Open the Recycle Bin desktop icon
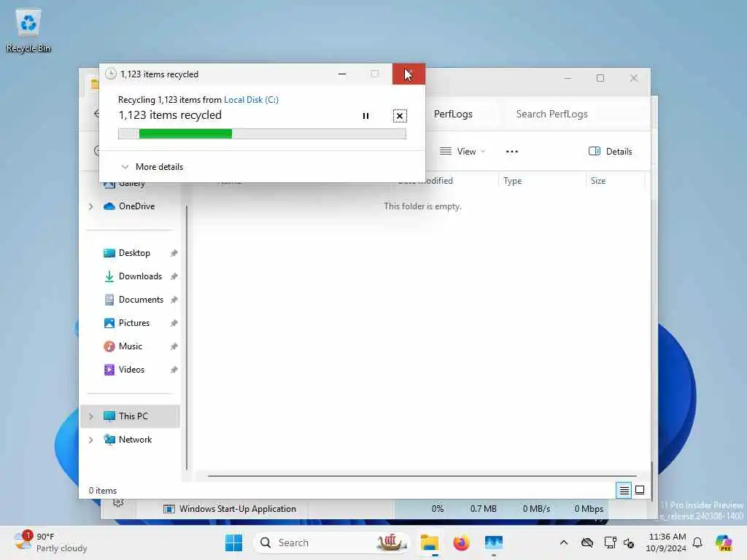This screenshot has height=560, width=747. 28,29
